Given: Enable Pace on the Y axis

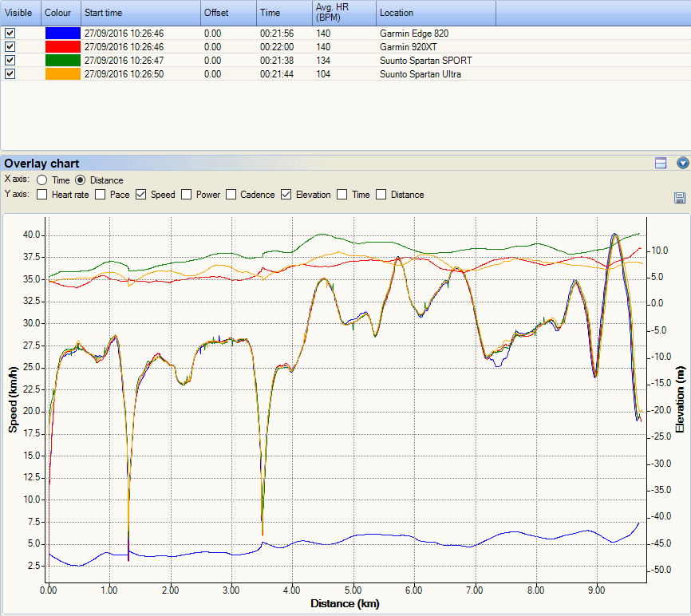Looking at the screenshot, I should click(101, 195).
